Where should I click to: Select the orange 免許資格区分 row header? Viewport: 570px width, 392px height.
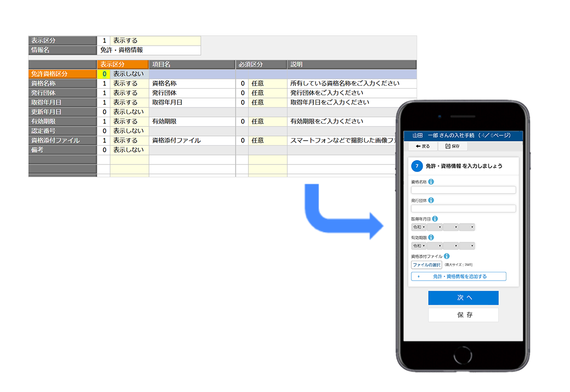click(x=63, y=74)
